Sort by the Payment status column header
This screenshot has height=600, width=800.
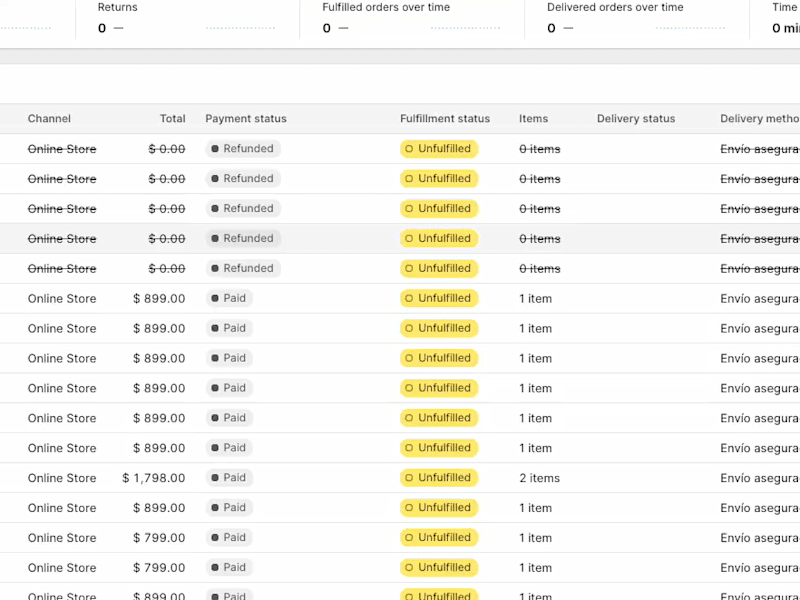246,118
